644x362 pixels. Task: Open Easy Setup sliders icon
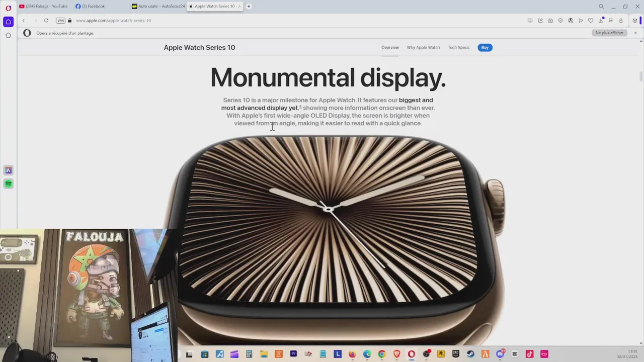[x=611, y=21]
